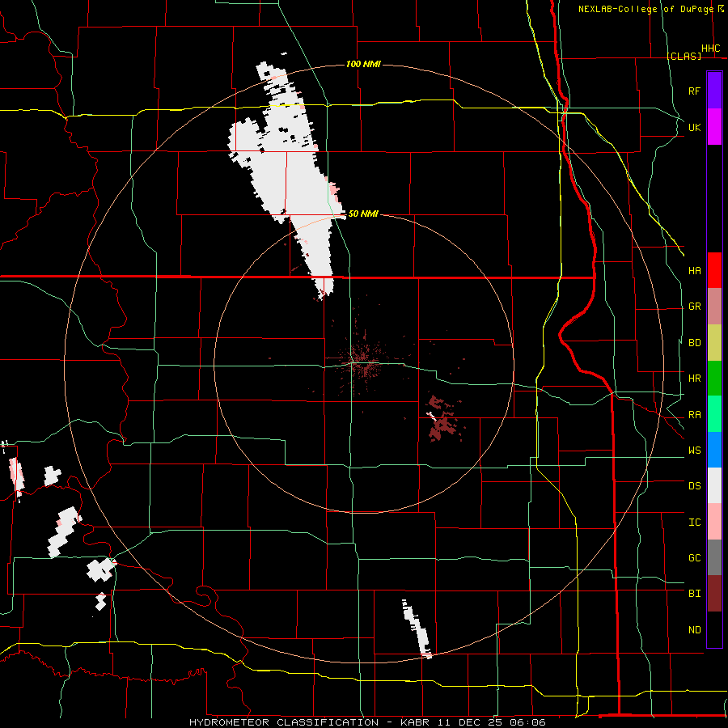Image resolution: width=728 pixels, height=728 pixels.
Task: Click the BI dark red legend block
Action: point(714,594)
